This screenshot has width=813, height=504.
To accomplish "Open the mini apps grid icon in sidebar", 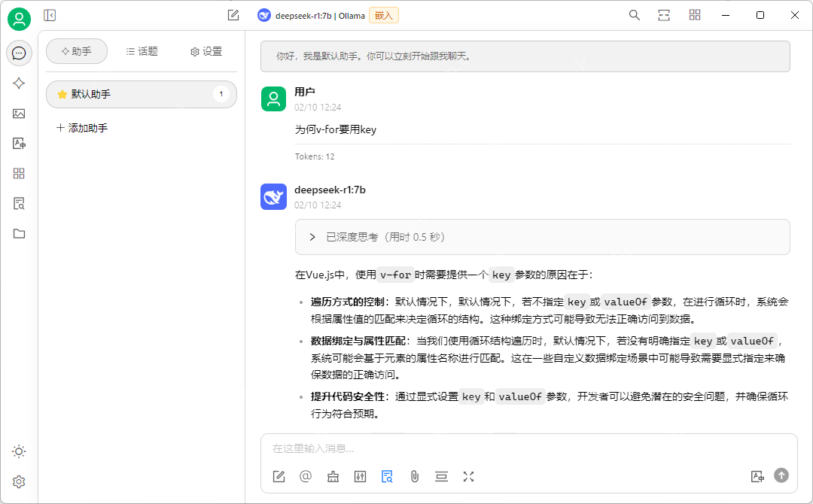I will (19, 174).
